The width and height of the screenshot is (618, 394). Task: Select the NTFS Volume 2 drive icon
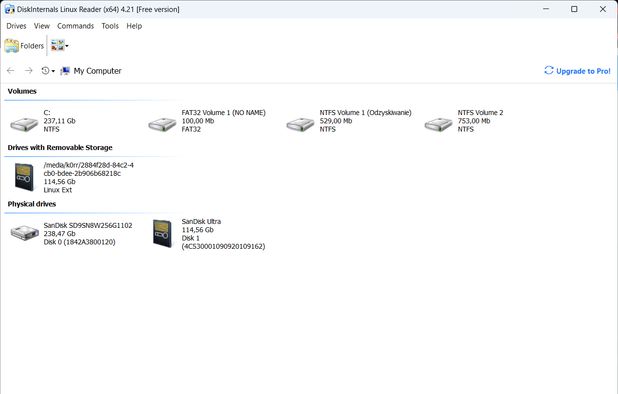click(438, 124)
